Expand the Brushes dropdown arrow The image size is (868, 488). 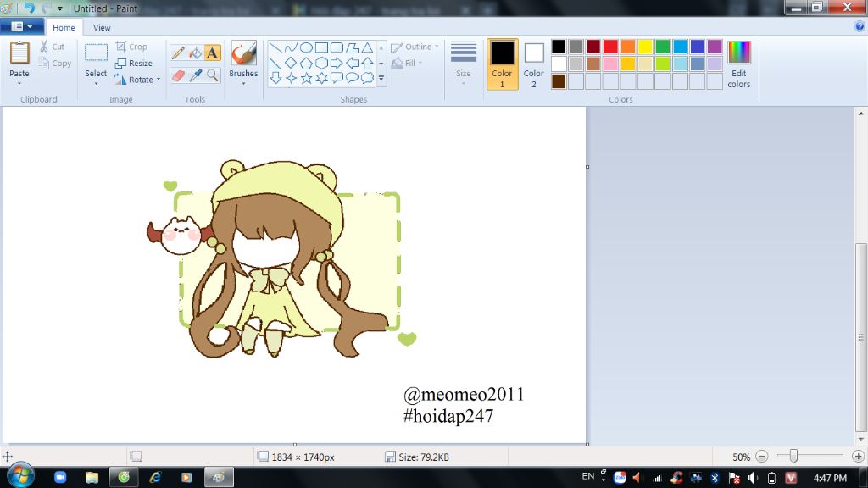[243, 84]
